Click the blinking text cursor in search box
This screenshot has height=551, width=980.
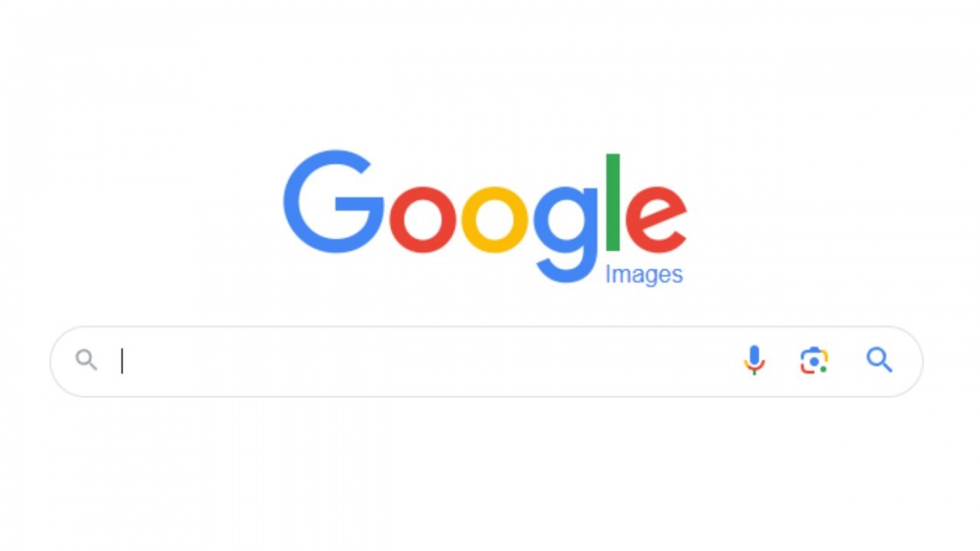click(x=122, y=361)
